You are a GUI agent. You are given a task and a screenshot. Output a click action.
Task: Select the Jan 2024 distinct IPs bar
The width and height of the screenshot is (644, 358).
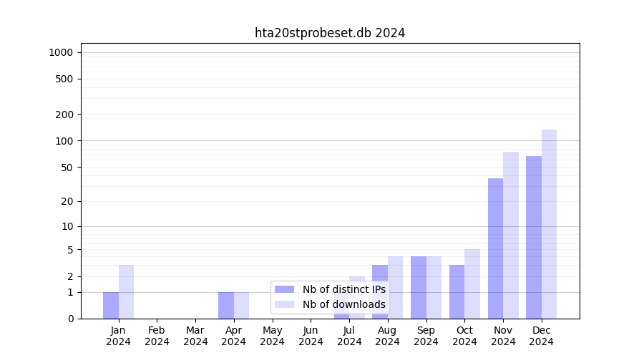pyautogui.click(x=111, y=305)
